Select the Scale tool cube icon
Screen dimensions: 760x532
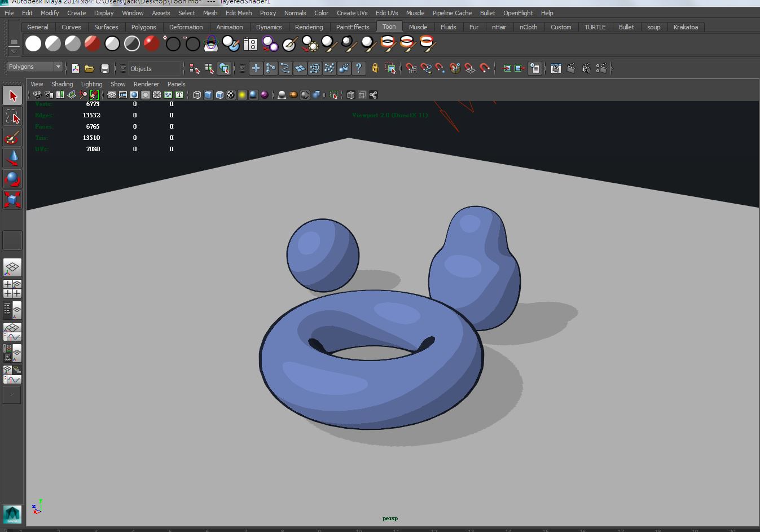(x=12, y=200)
